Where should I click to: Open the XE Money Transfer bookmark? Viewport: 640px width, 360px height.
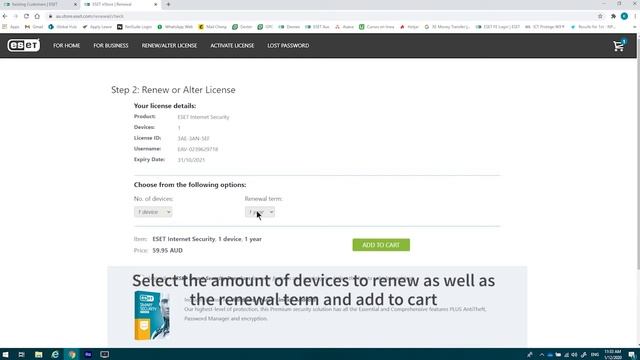(x=447, y=27)
